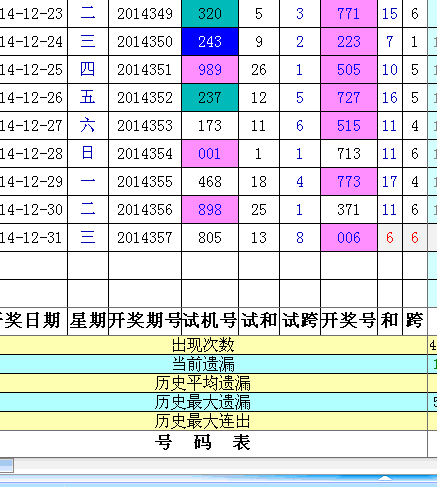Select the 出现次数 statistics row
Image resolution: width=437 pixels, height=487 pixels.
213,345
